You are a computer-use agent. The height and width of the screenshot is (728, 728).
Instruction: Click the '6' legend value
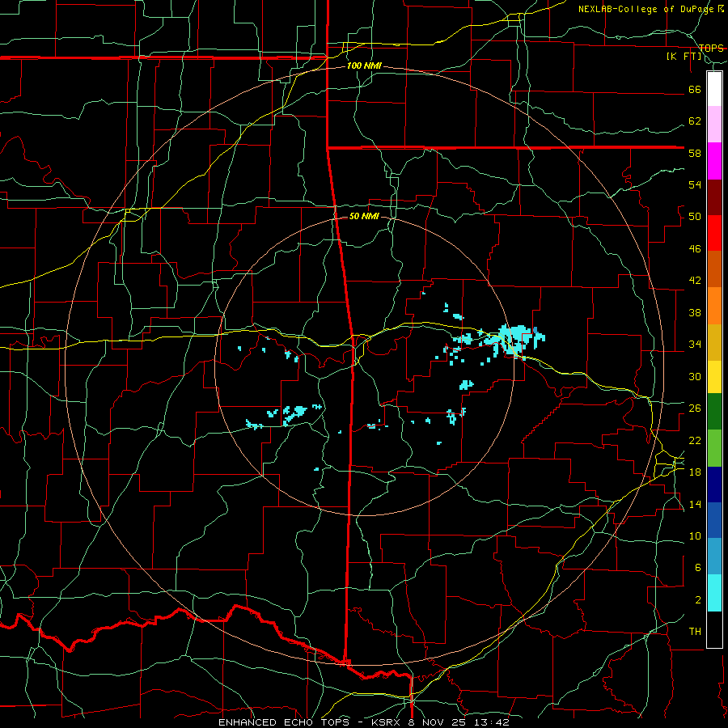697,568
